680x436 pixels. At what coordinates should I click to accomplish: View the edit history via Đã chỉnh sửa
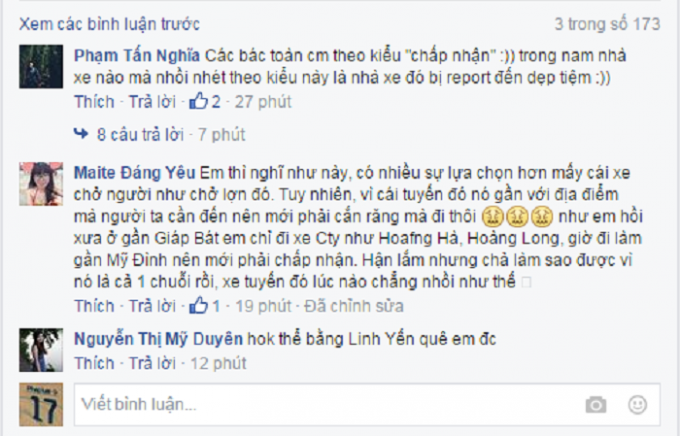pos(354,306)
